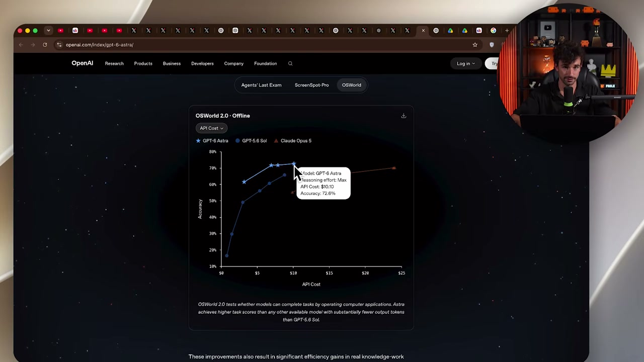
Task: Open the Research navigation menu
Action: tap(114, 63)
